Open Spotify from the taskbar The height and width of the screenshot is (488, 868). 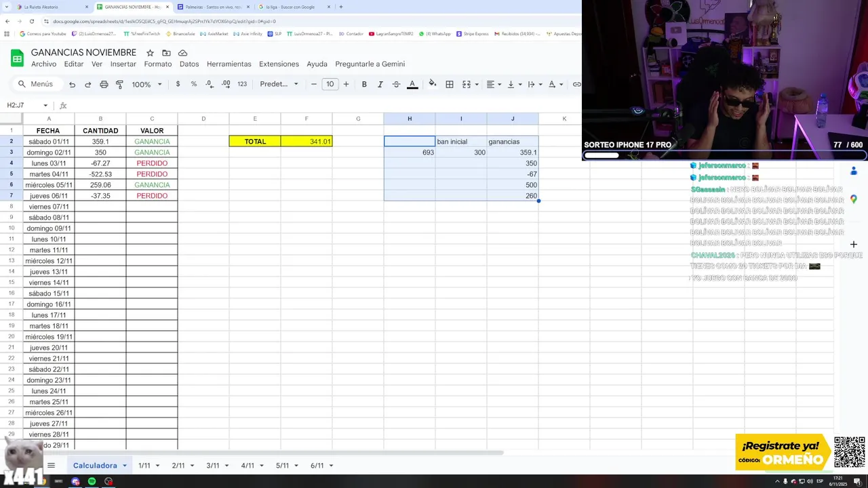click(92, 481)
